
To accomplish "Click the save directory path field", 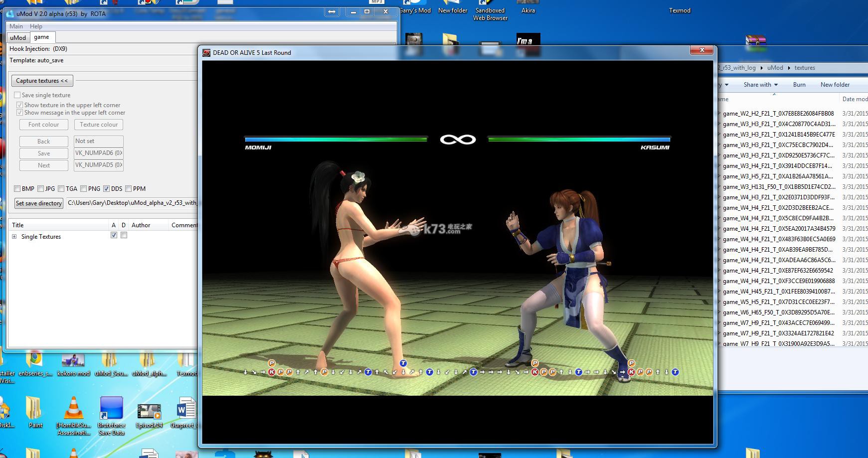I will [132, 203].
